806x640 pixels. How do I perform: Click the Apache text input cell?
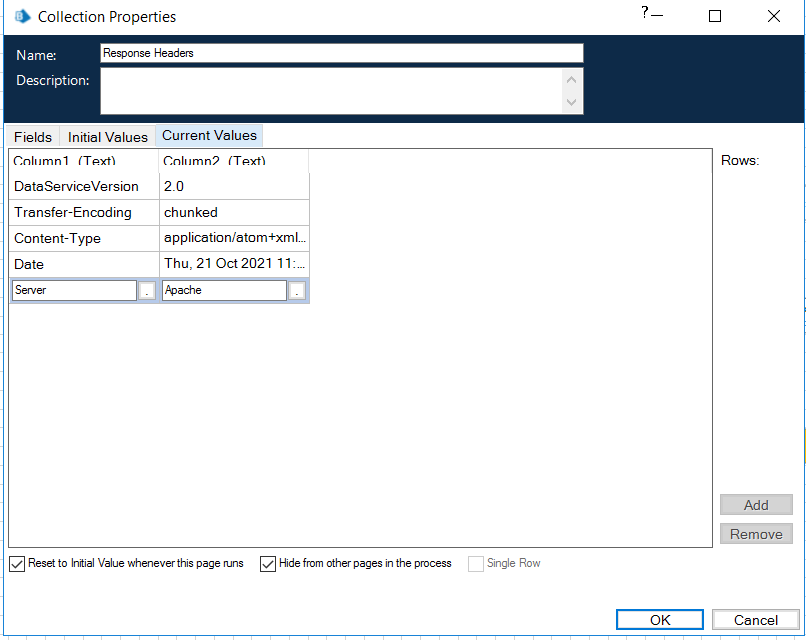tap(224, 290)
